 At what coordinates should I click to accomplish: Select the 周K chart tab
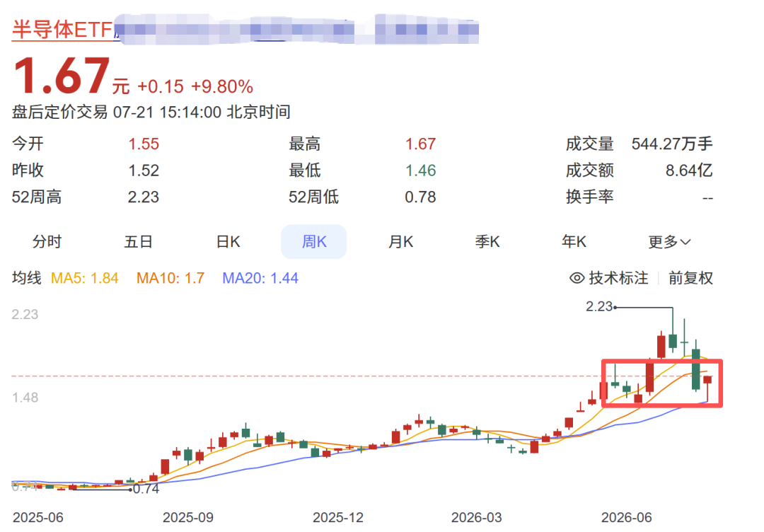click(314, 242)
